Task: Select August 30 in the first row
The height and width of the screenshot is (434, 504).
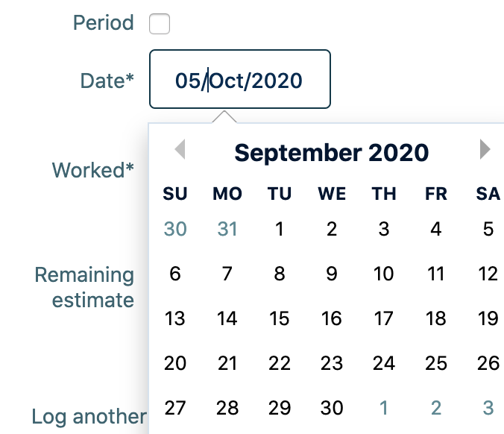Action: tap(175, 229)
